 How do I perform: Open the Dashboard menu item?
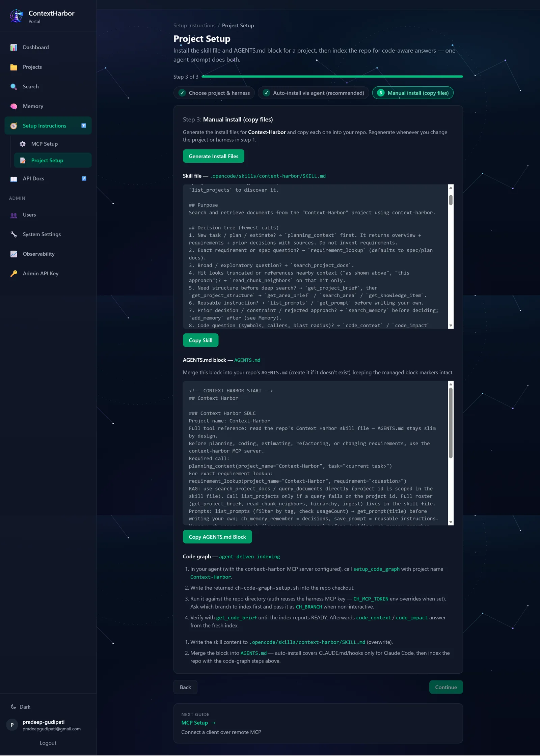point(48,48)
